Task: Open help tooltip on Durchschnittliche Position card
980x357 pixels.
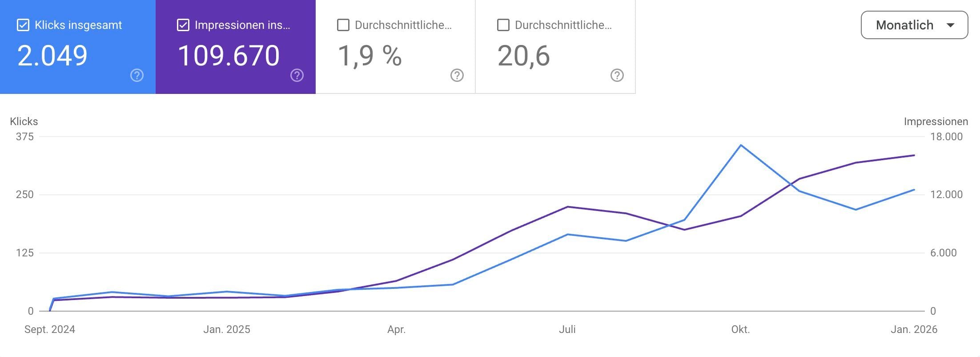Action: (x=616, y=76)
